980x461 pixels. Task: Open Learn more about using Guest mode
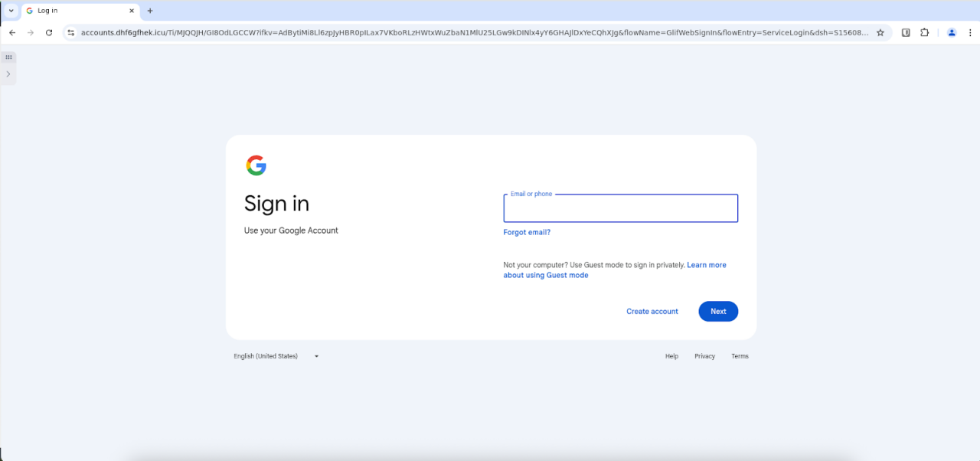(706, 264)
